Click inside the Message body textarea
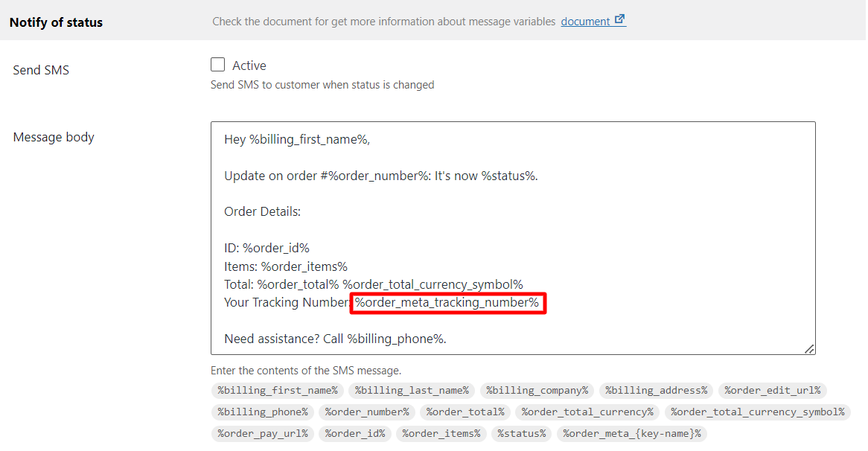The height and width of the screenshot is (451, 868). [x=513, y=238]
